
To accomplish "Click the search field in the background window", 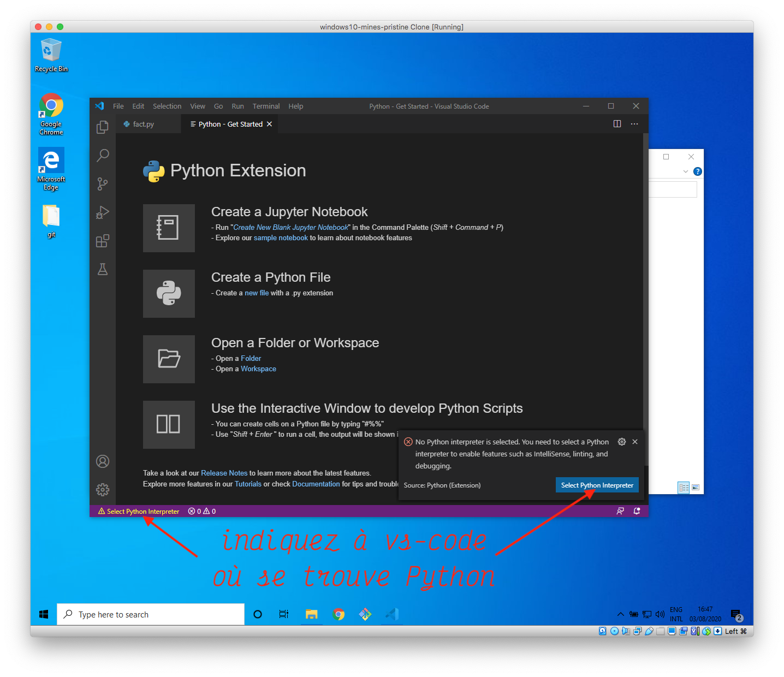I will tap(673, 189).
